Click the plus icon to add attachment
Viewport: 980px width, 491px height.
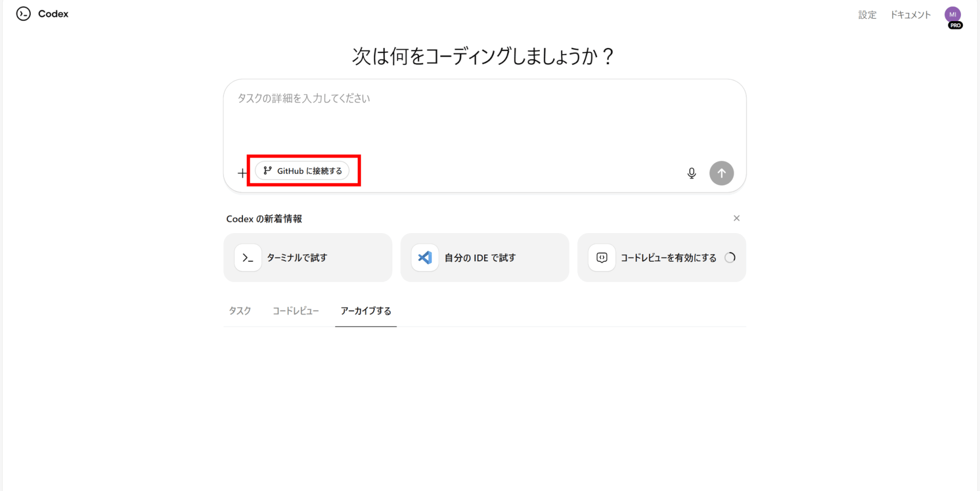click(x=242, y=173)
